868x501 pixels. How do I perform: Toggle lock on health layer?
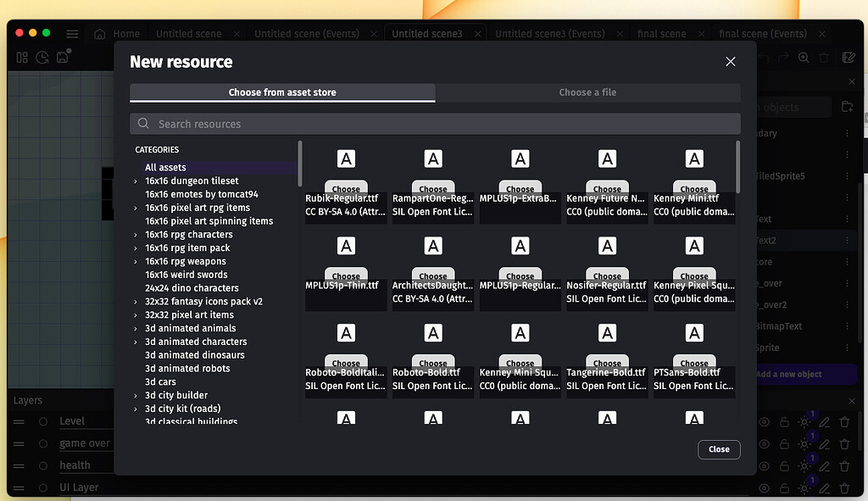click(x=784, y=466)
